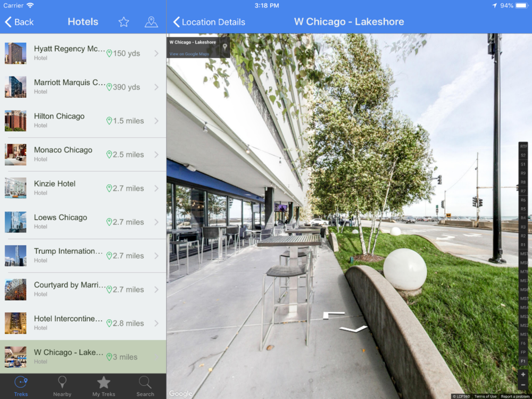
Task: Return to Location Details
Action: (209, 22)
